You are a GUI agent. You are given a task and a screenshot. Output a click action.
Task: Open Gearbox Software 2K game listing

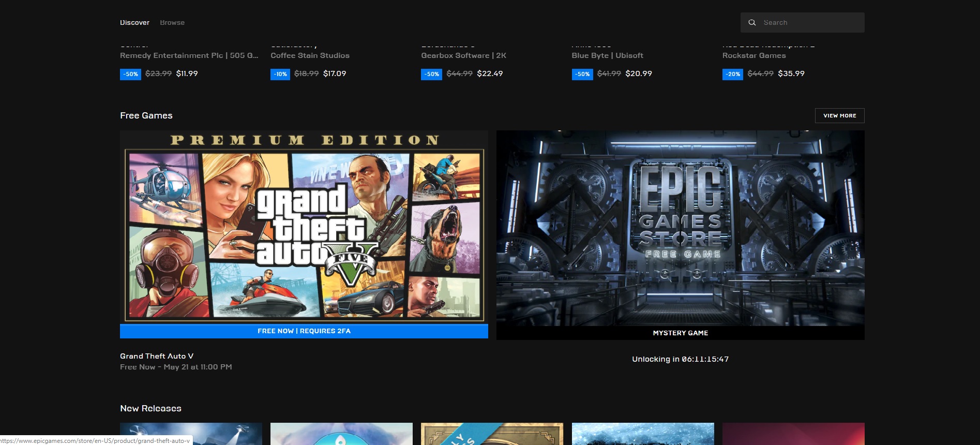tap(463, 55)
